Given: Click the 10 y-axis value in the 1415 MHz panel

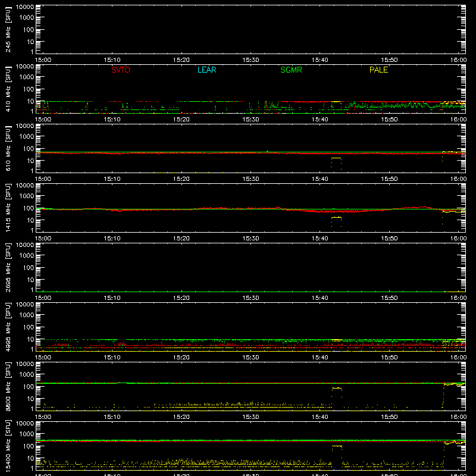Looking at the screenshot, I should [30, 220].
